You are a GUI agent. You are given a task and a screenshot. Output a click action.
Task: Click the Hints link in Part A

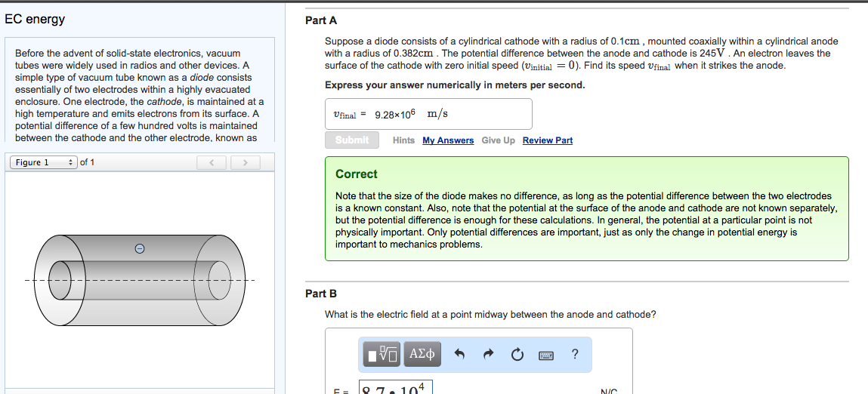point(403,140)
